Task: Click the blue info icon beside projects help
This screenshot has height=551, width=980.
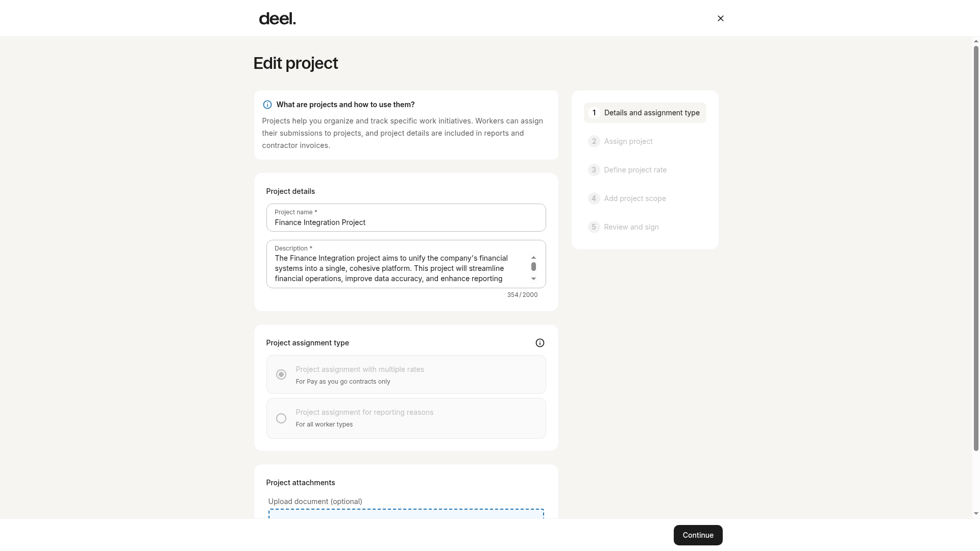Action: 267,105
